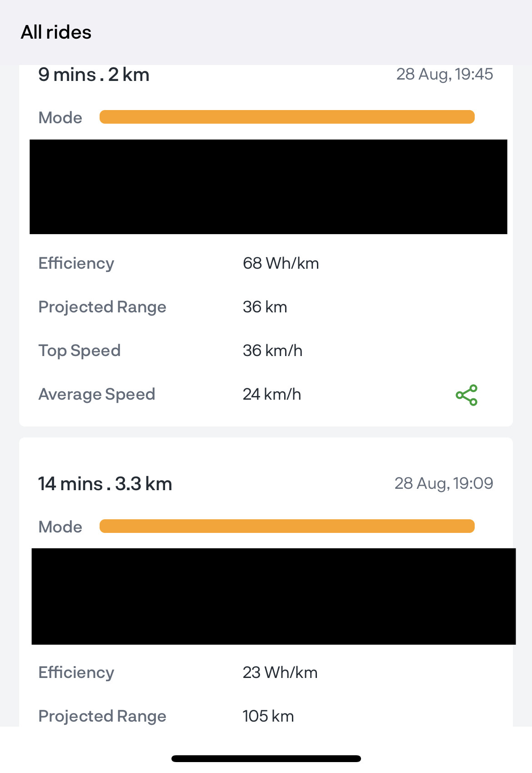Select the 105 km projected range value

coord(268,716)
